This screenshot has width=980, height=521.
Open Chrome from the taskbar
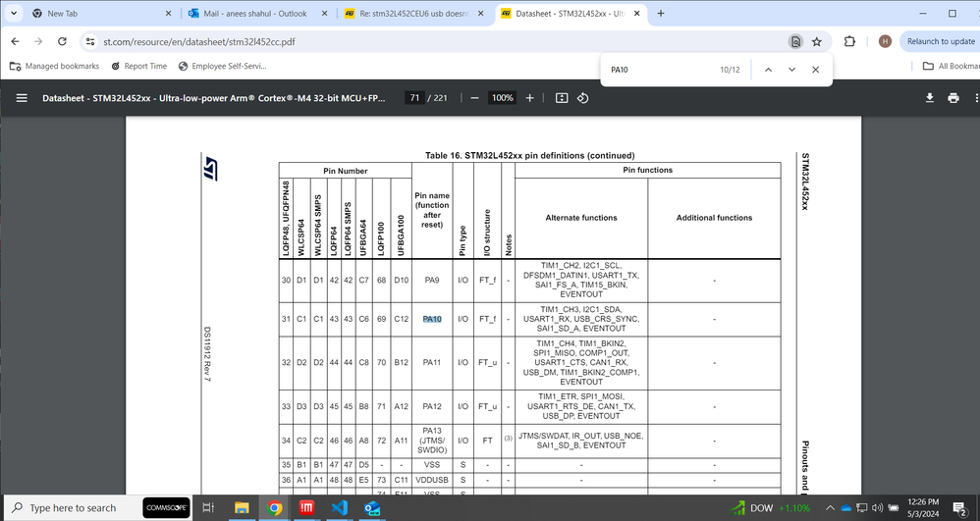coord(275,508)
